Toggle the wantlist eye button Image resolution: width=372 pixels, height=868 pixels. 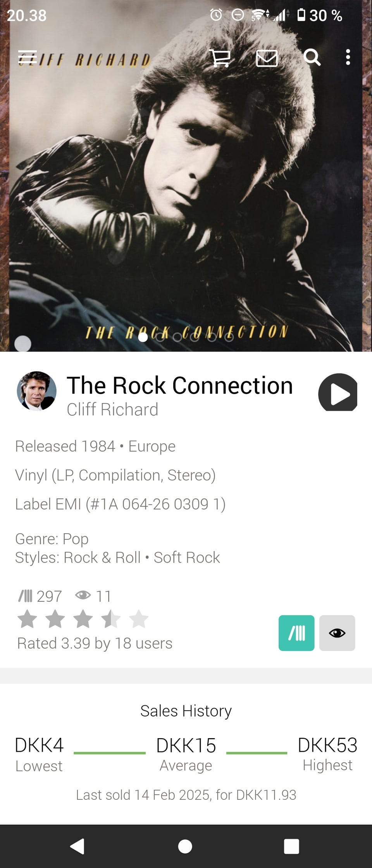click(337, 633)
